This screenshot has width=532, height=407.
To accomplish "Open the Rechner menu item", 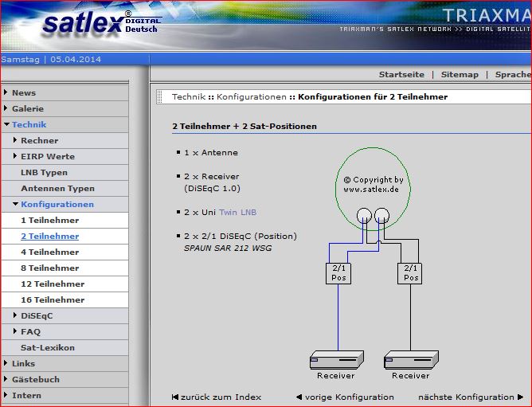I will coord(39,140).
